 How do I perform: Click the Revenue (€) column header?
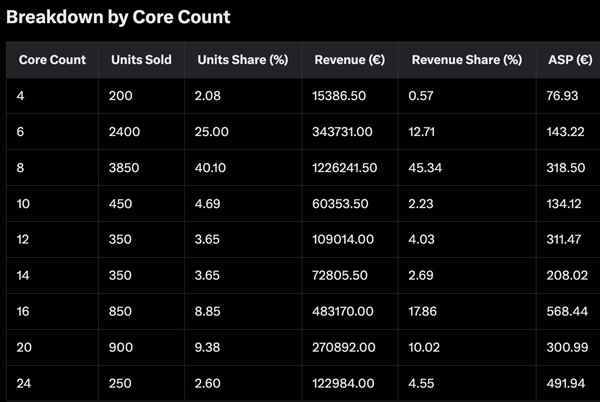pos(349,60)
